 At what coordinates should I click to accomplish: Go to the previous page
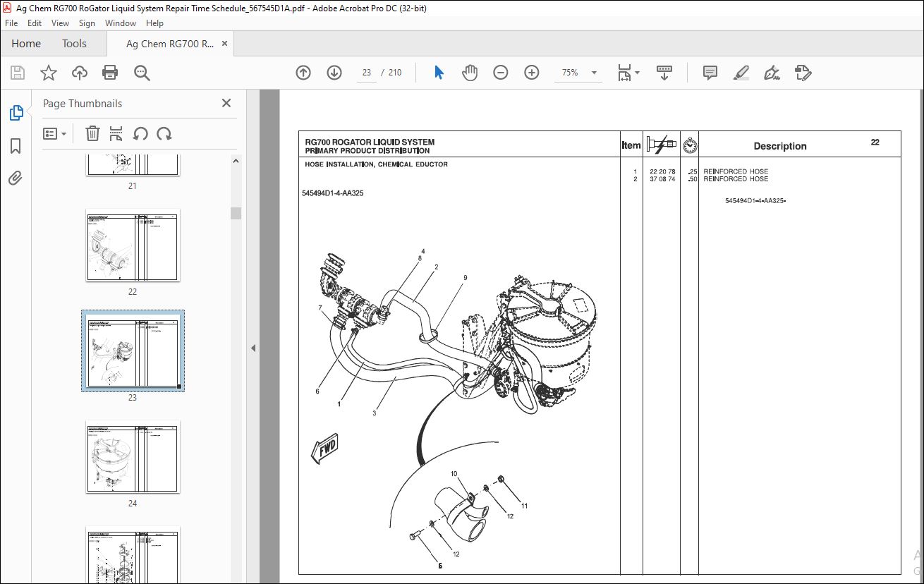coord(303,73)
